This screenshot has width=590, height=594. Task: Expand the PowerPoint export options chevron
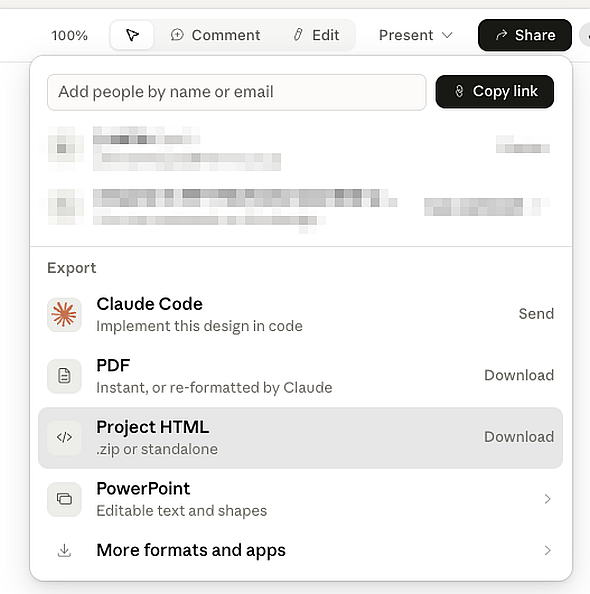pyautogui.click(x=547, y=499)
